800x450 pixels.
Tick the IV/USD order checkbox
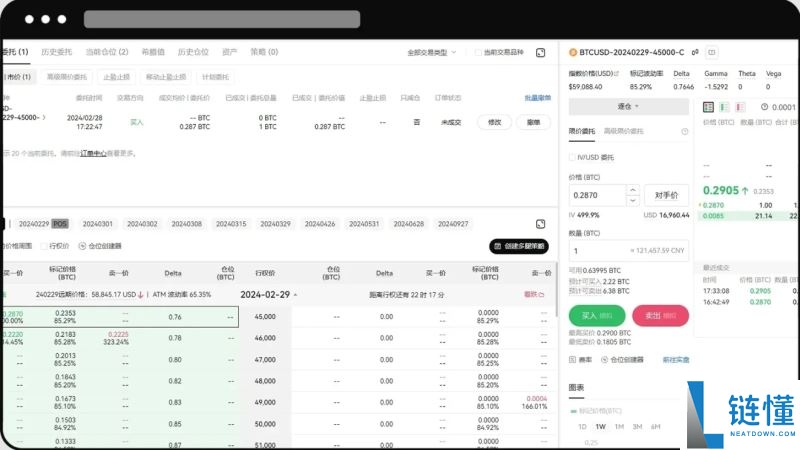[572, 158]
